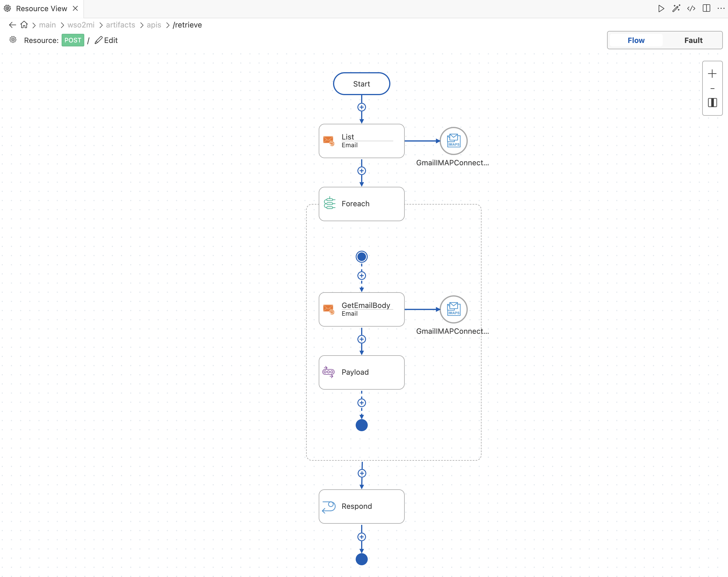
Task: Click GmailIMAPConnect label near GetEmailBody
Action: click(x=453, y=331)
